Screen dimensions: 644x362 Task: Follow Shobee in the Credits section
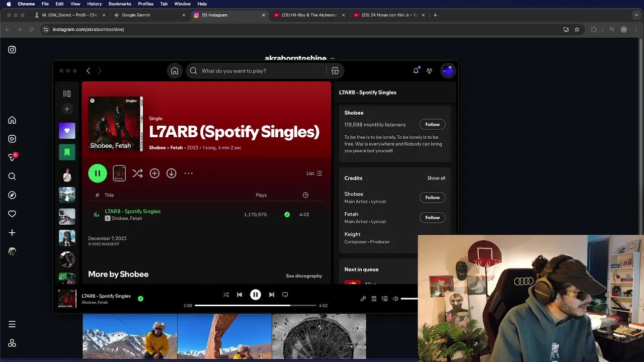432,198
